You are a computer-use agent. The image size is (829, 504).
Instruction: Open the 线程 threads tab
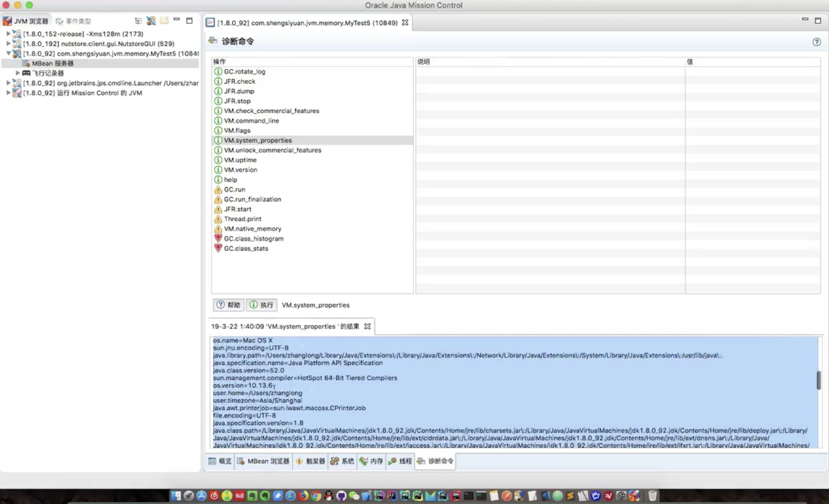(x=400, y=461)
